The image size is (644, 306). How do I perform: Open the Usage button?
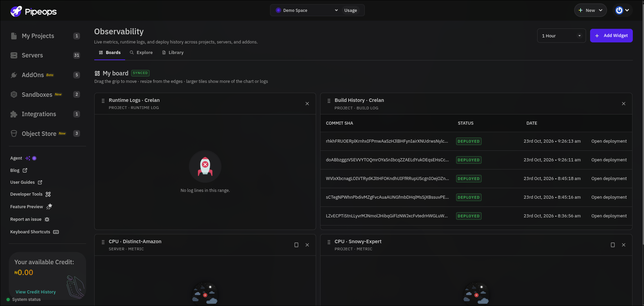(351, 11)
